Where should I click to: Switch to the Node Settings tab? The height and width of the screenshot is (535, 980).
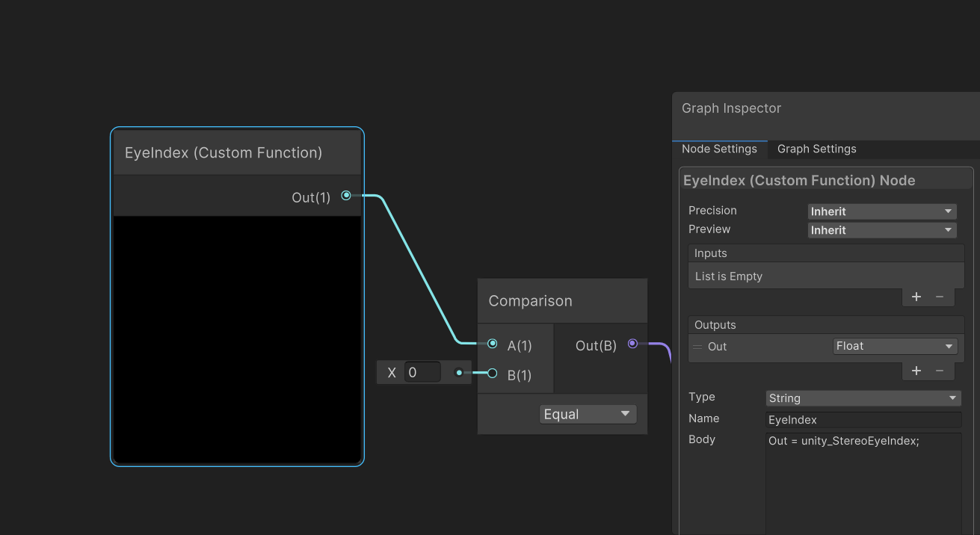pos(719,149)
